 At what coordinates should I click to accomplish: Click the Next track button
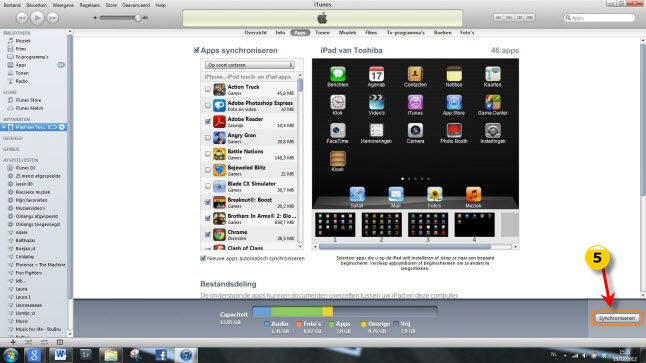pyautogui.click(x=52, y=18)
